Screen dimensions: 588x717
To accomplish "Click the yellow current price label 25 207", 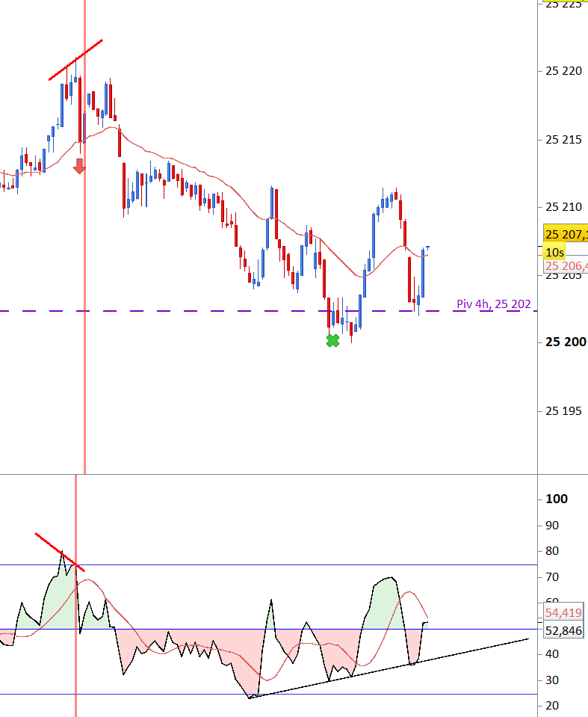I will (566, 234).
